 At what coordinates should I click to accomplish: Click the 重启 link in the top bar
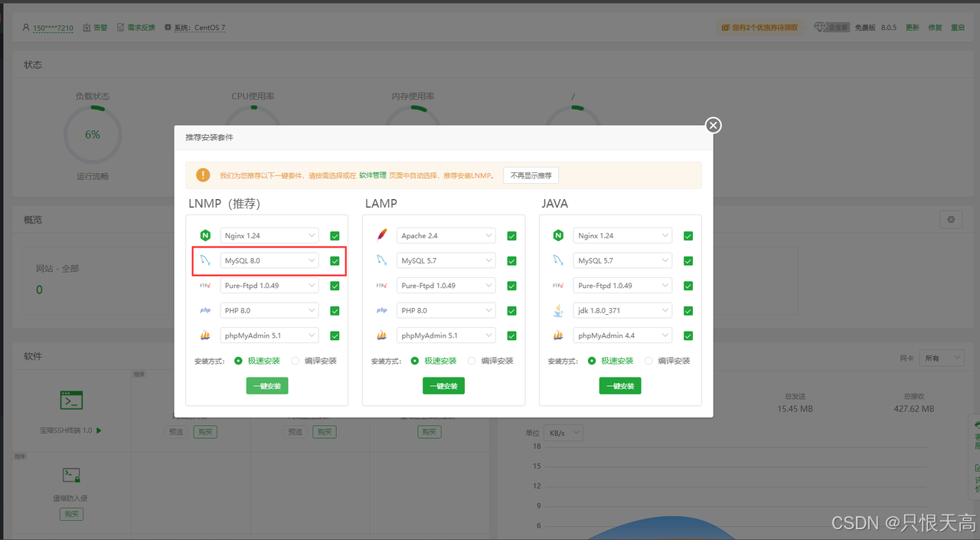[x=958, y=28]
